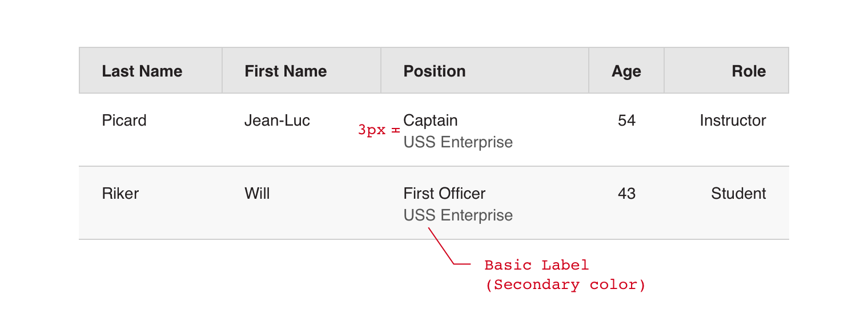Viewport: 868px width, 329px height.
Task: Click the Instructor role cell
Action: (x=733, y=121)
